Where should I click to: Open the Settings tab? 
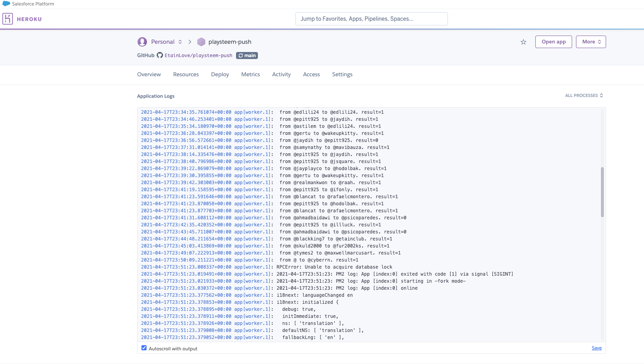pyautogui.click(x=342, y=74)
